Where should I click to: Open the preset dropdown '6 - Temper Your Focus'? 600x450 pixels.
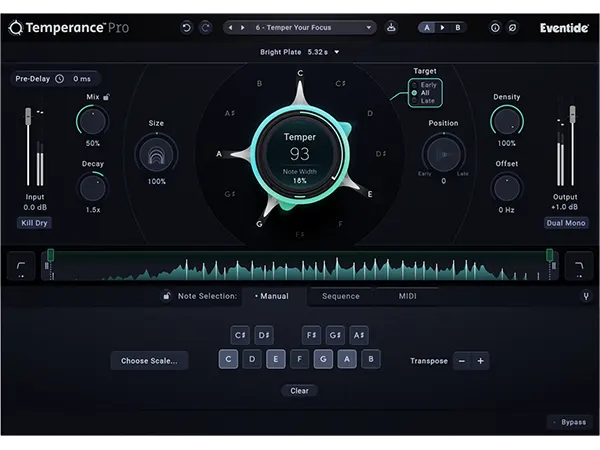(x=300, y=28)
